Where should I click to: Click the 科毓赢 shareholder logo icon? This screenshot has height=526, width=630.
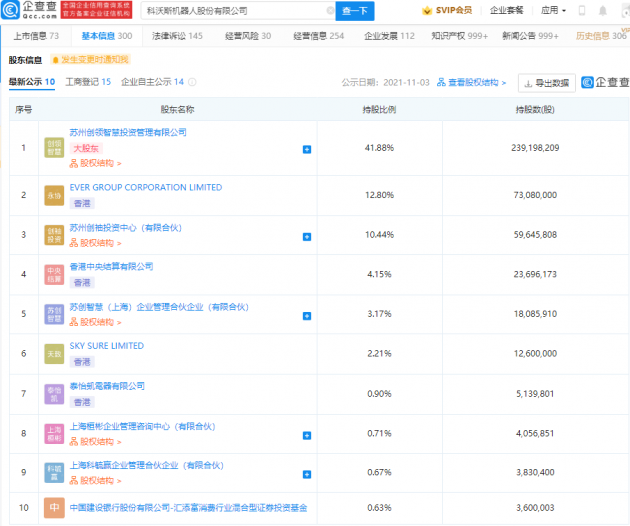tap(54, 473)
